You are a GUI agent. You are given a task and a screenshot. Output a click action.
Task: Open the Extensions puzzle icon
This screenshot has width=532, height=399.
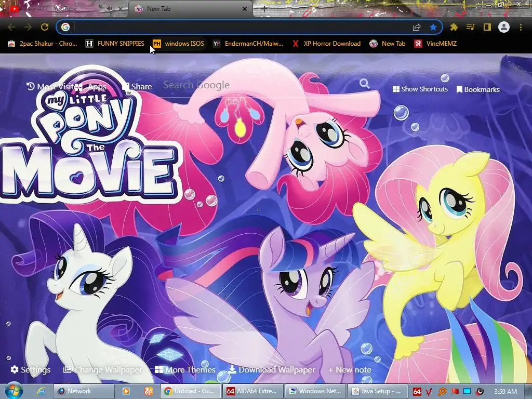click(x=454, y=27)
